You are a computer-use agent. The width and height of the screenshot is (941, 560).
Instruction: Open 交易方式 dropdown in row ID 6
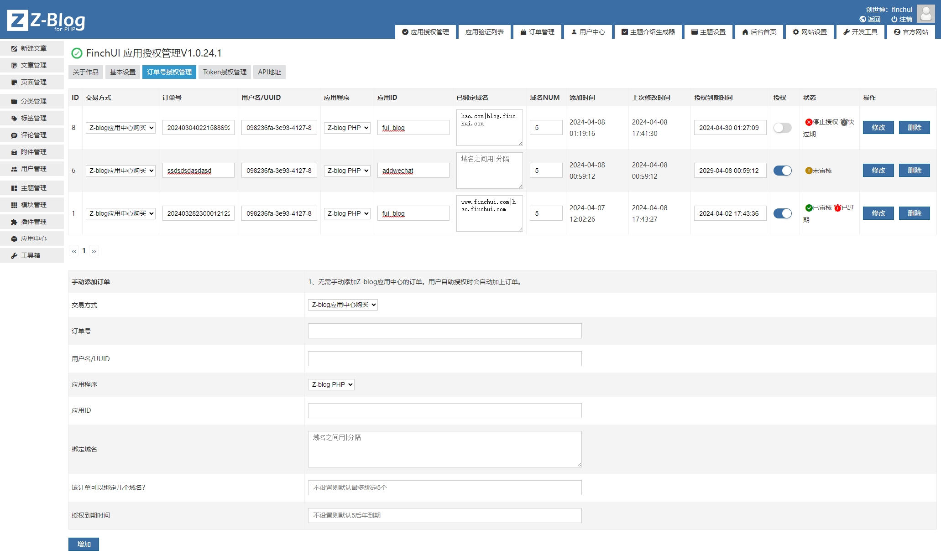pos(120,171)
